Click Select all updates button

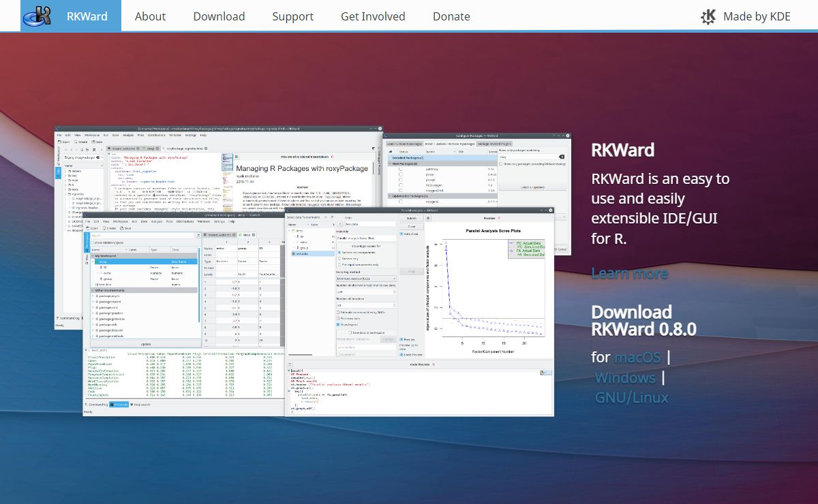(533, 187)
